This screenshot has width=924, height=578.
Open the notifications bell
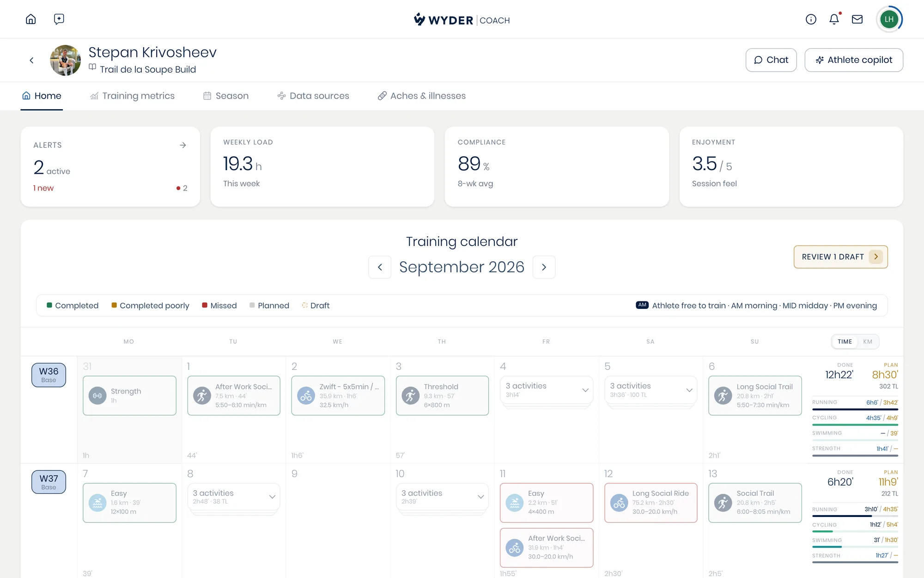[x=834, y=19]
